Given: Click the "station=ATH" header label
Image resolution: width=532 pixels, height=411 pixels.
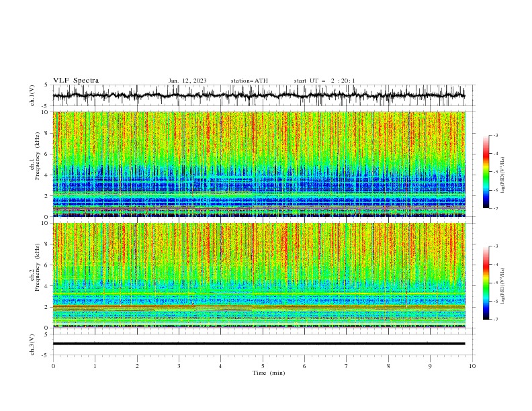Looking at the screenshot, I should pos(249,81).
